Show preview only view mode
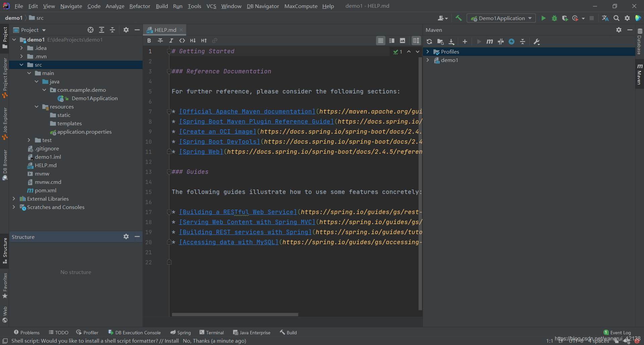Viewport: 644px width, 345px height. [x=402, y=41]
